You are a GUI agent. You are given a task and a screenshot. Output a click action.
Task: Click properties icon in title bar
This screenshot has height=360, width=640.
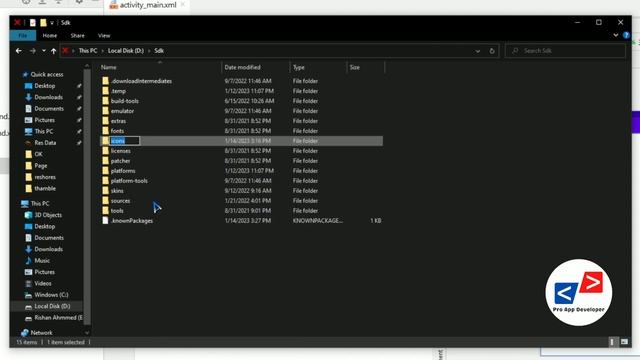[33, 23]
